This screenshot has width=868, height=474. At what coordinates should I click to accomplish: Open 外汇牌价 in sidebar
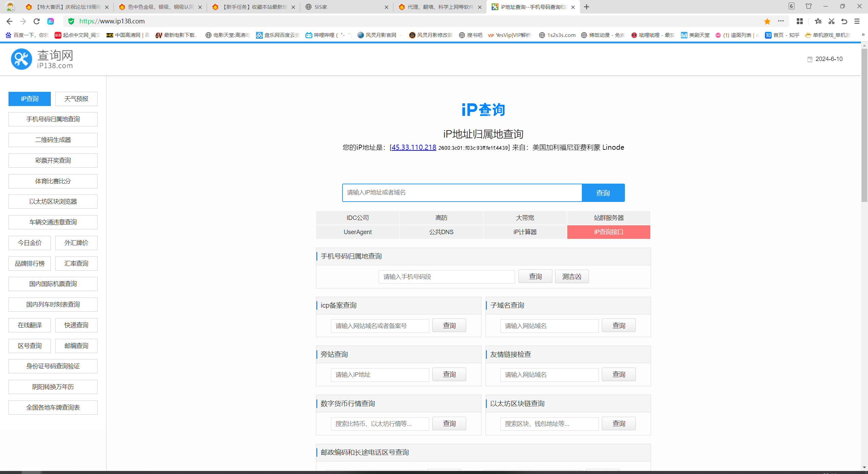tap(76, 243)
